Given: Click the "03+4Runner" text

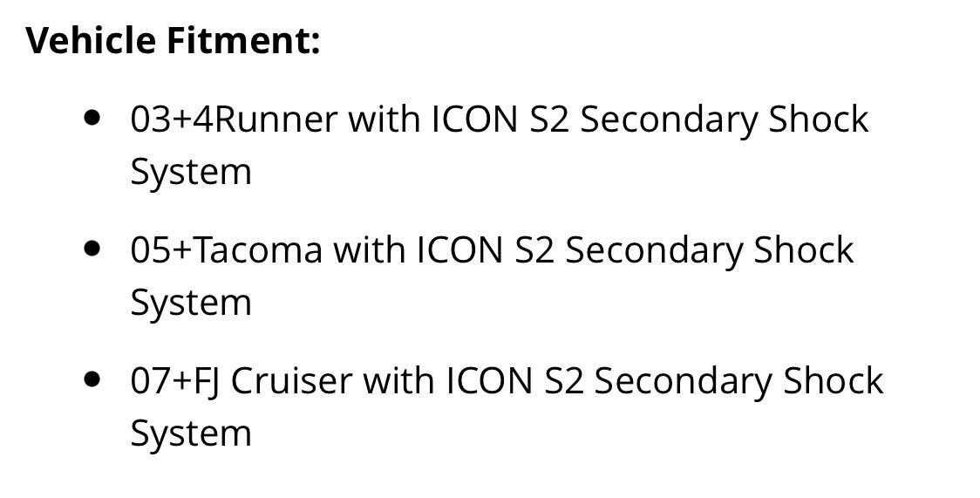Looking at the screenshot, I should pos(234,119).
